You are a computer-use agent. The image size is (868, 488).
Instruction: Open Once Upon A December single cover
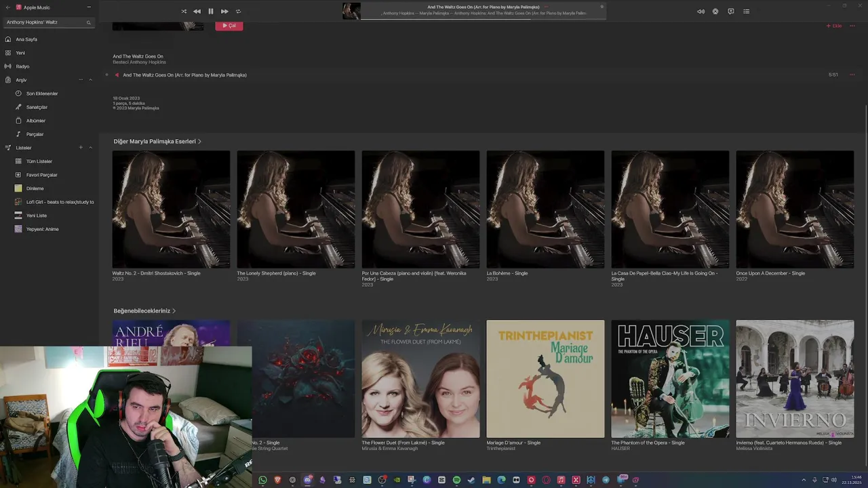click(x=795, y=209)
